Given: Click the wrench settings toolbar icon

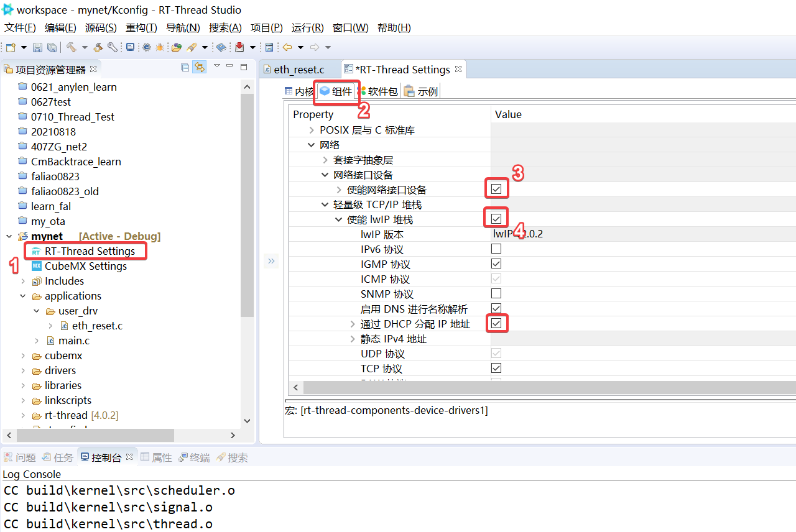Looking at the screenshot, I should click(113, 47).
